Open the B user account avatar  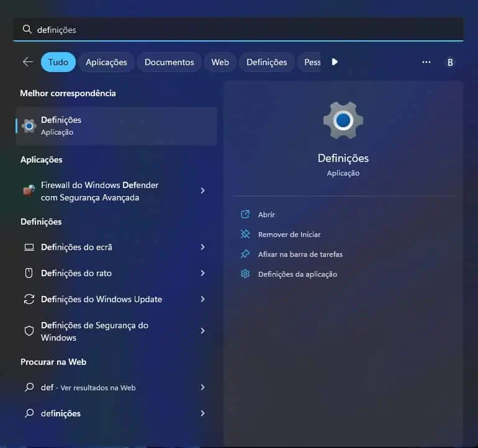(450, 63)
